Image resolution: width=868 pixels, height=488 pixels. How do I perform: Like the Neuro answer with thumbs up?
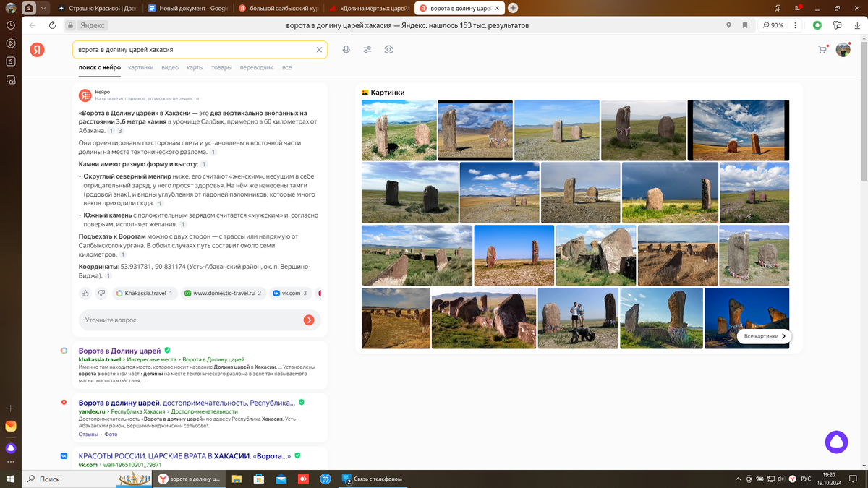click(85, 294)
